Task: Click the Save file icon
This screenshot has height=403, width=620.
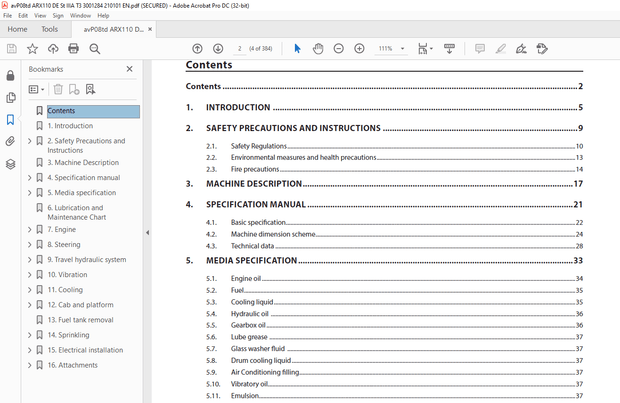Action: (x=11, y=48)
